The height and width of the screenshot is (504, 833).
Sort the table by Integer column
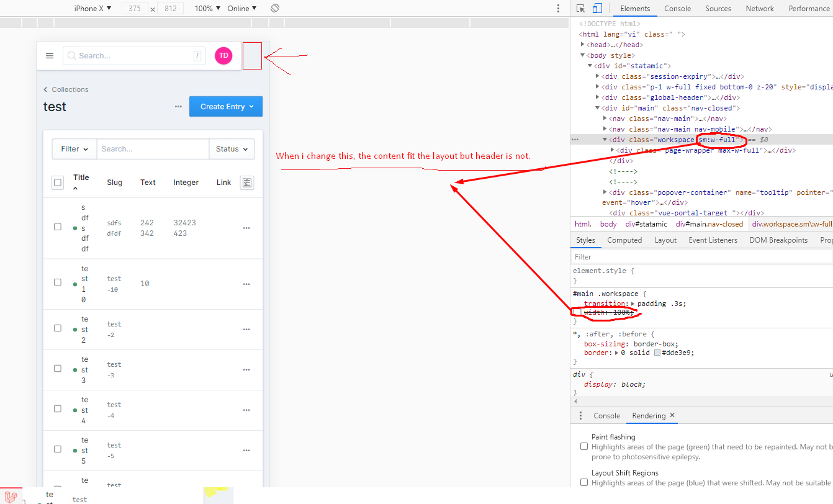(x=186, y=182)
